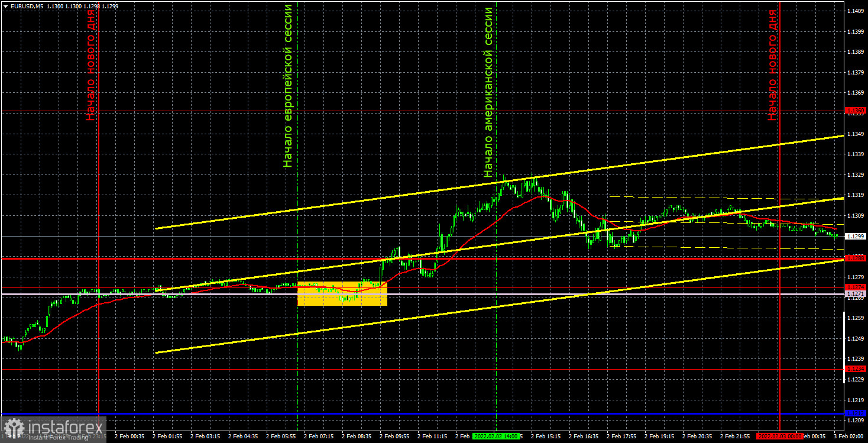Click the 1.1209 price axis label
The image size is (868, 443).
pyautogui.click(x=855, y=421)
